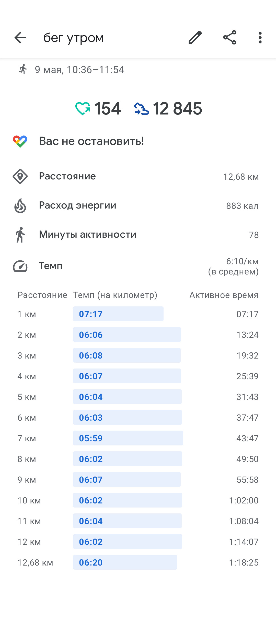276x644 pixels.
Task: Select the Минуты активности row value 78
Action: [254, 235]
